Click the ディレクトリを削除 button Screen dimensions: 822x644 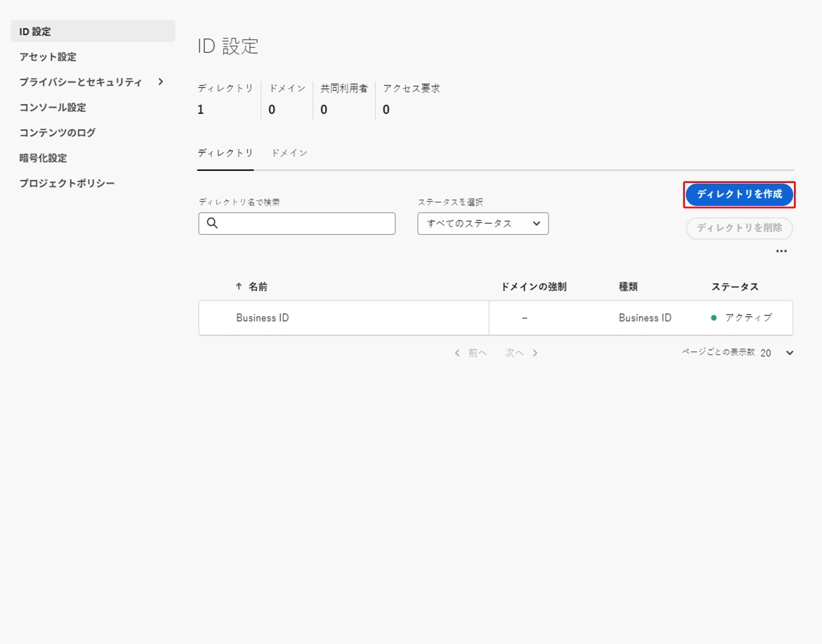tap(739, 228)
